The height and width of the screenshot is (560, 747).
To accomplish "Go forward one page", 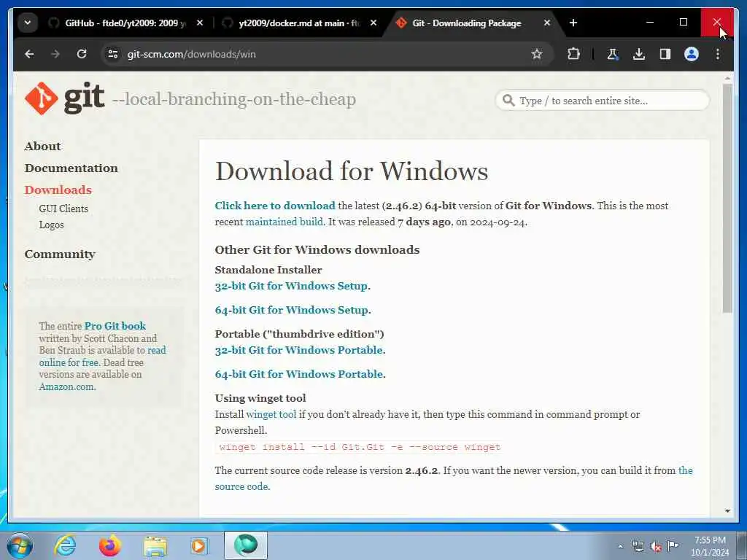I will tap(55, 54).
